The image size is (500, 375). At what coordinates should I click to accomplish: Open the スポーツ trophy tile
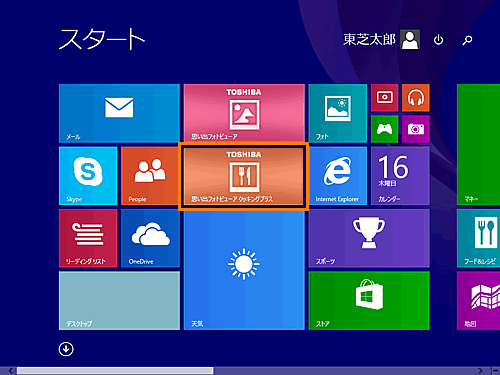pos(369,238)
